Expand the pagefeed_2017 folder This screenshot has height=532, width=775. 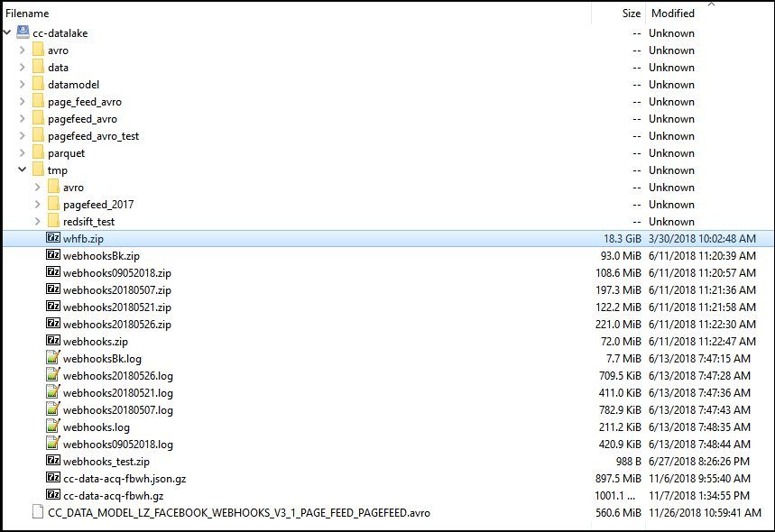pos(38,205)
